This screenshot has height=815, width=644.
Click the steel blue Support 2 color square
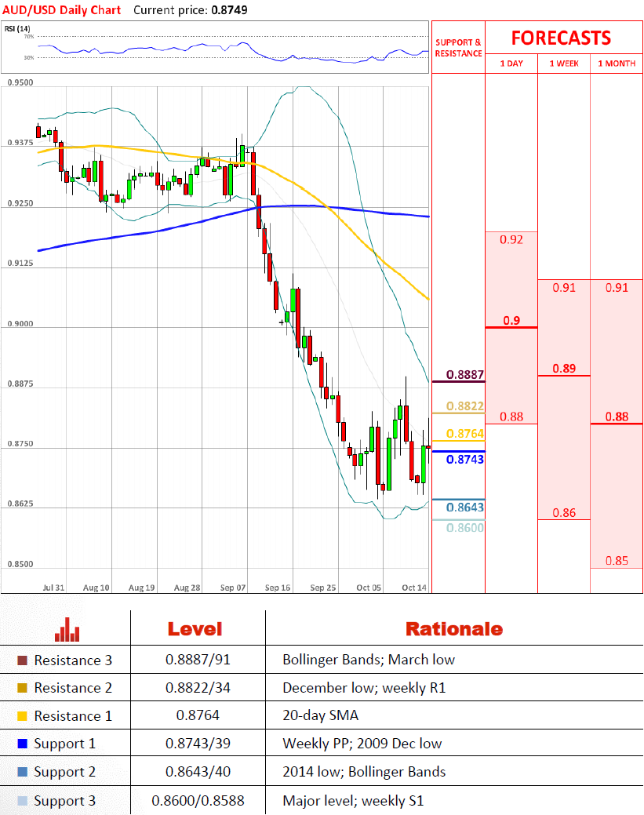click(22, 772)
